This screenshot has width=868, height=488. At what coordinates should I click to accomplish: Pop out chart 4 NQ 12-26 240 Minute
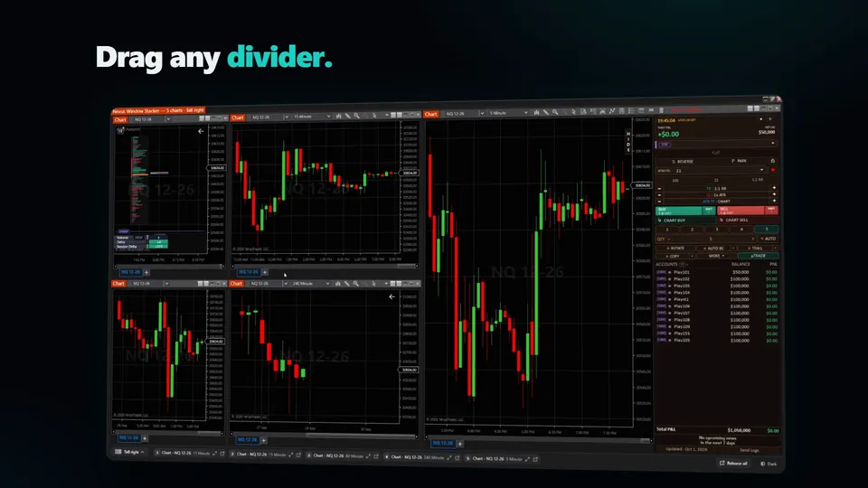point(458,457)
